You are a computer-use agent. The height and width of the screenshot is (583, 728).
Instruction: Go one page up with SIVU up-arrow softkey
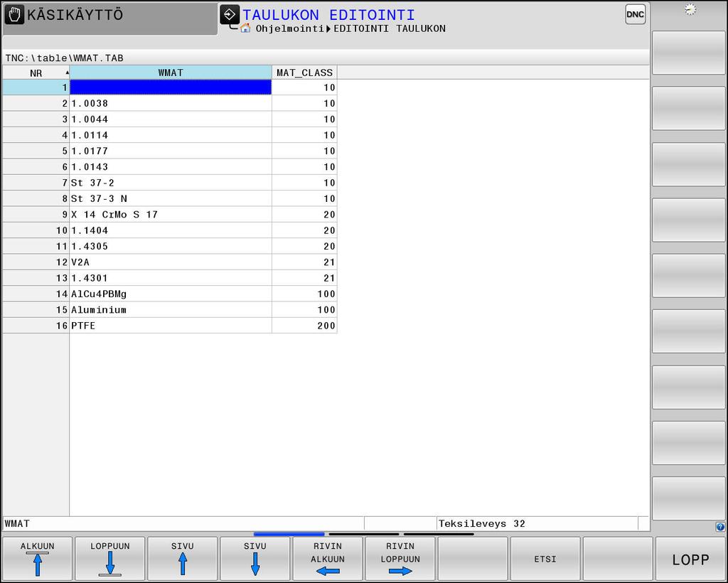point(183,558)
